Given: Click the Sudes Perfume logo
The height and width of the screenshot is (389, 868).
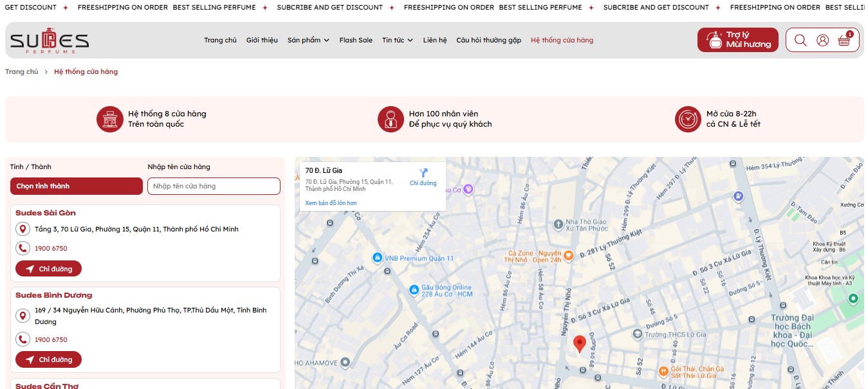Looking at the screenshot, I should click(50, 41).
